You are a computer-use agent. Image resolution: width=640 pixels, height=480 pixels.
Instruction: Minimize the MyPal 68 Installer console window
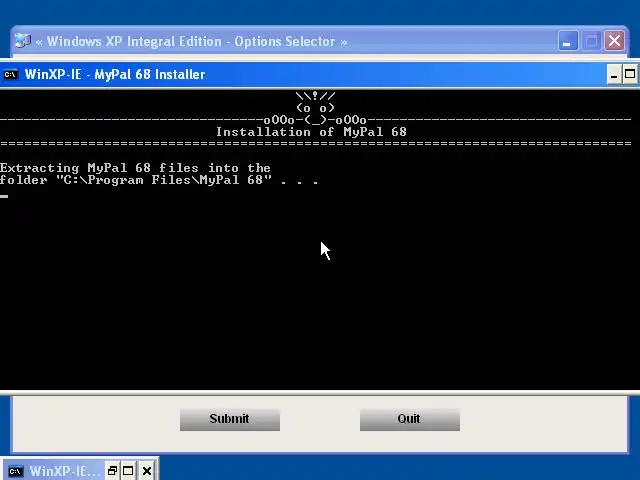(x=613, y=74)
